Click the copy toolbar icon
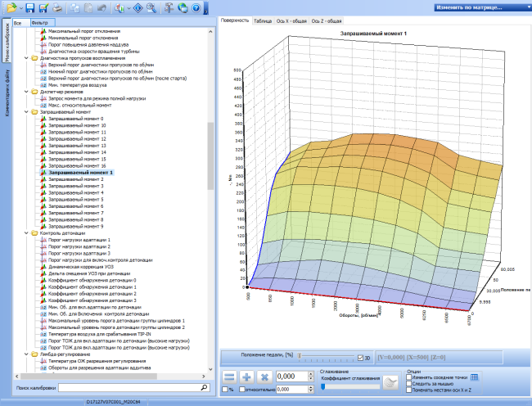This screenshot has height=406, width=532. click(x=75, y=8)
